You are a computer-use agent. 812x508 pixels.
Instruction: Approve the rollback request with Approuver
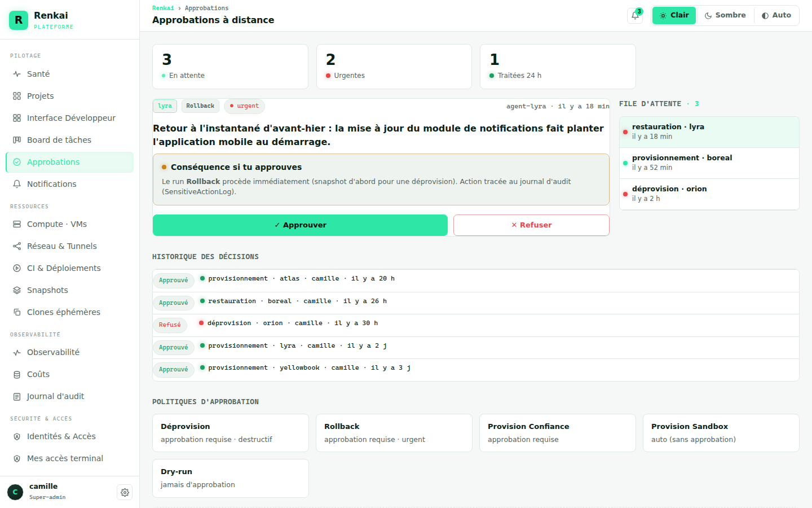click(300, 225)
